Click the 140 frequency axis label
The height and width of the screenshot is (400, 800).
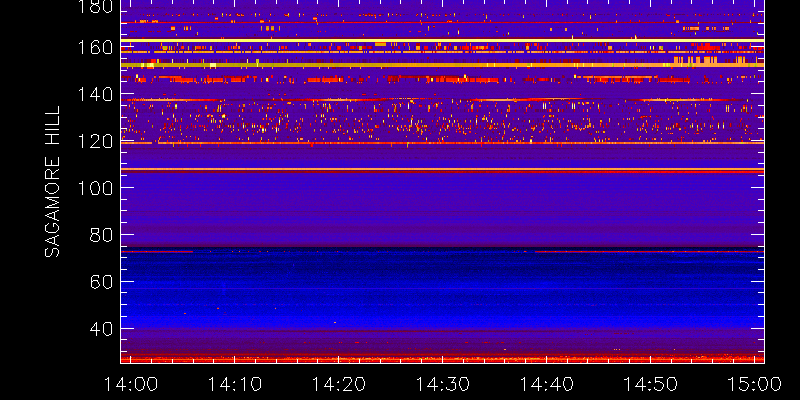95,95
